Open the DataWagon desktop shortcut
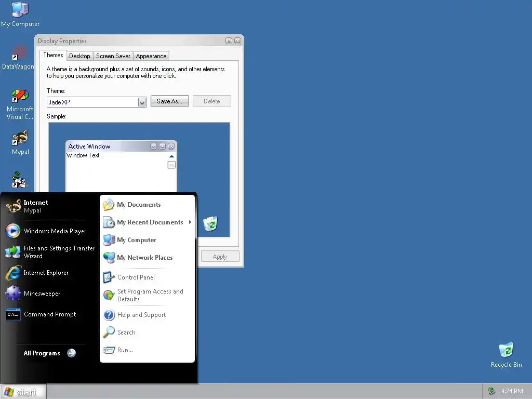Image resolution: width=532 pixels, height=399 pixels. point(18,58)
